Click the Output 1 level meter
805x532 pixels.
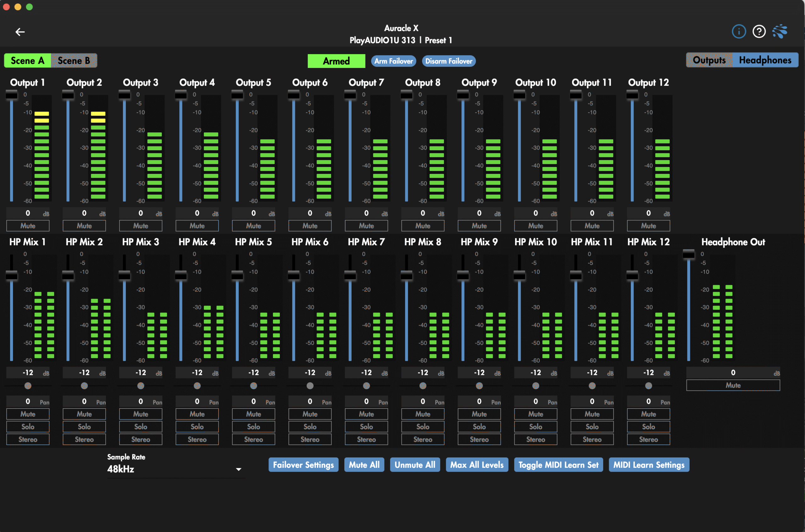(42, 148)
